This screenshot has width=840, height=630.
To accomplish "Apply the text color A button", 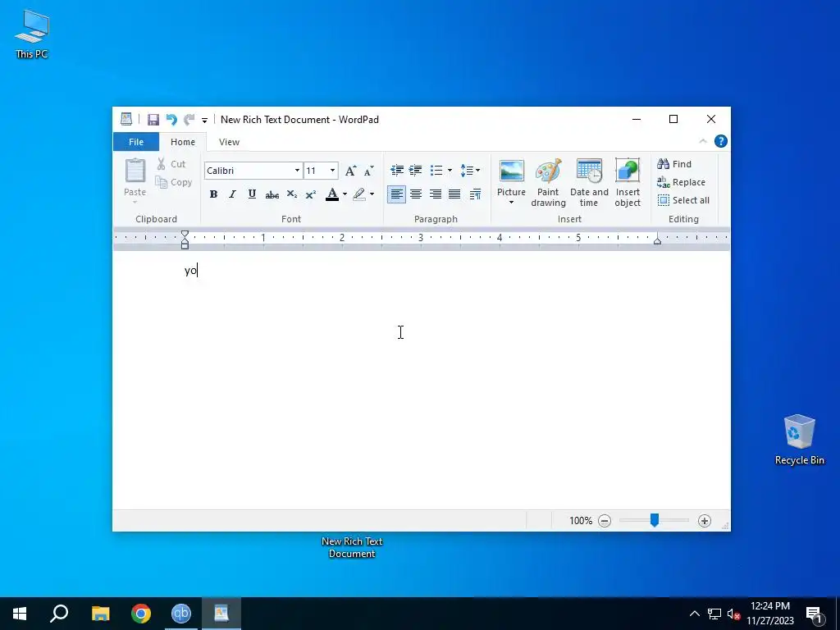I will point(332,194).
